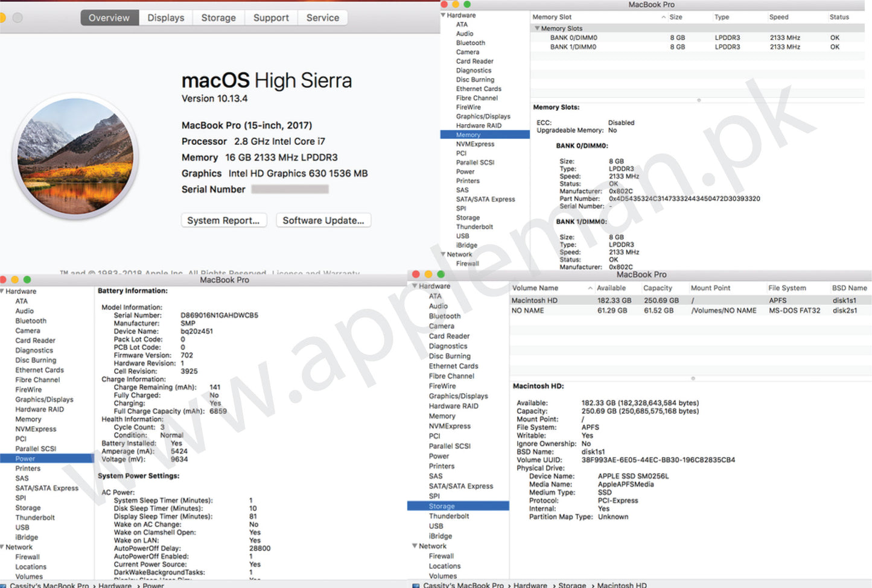Click the Software Update... button
Screen dimensions: 872x588
(323, 221)
